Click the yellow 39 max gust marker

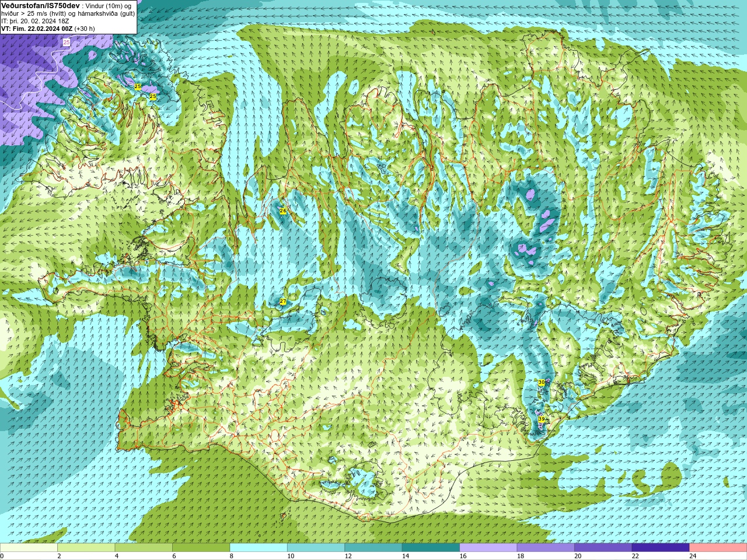click(542, 419)
